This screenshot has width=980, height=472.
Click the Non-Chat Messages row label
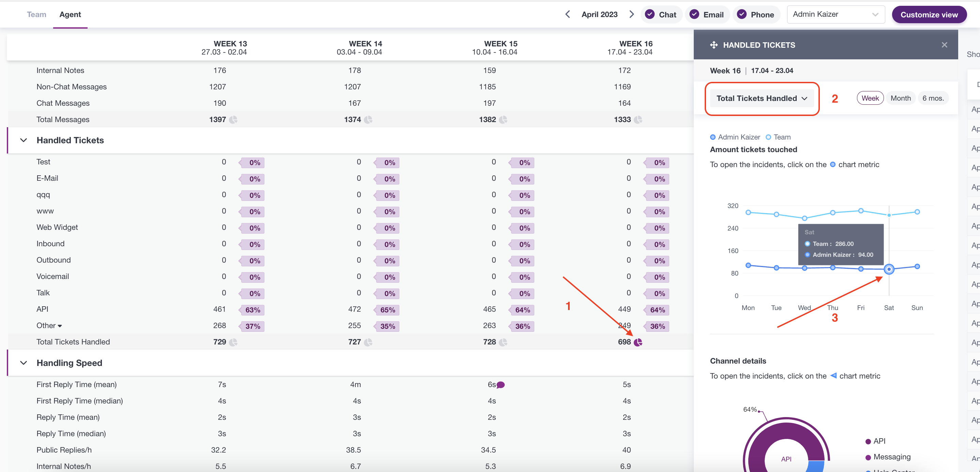click(x=72, y=87)
